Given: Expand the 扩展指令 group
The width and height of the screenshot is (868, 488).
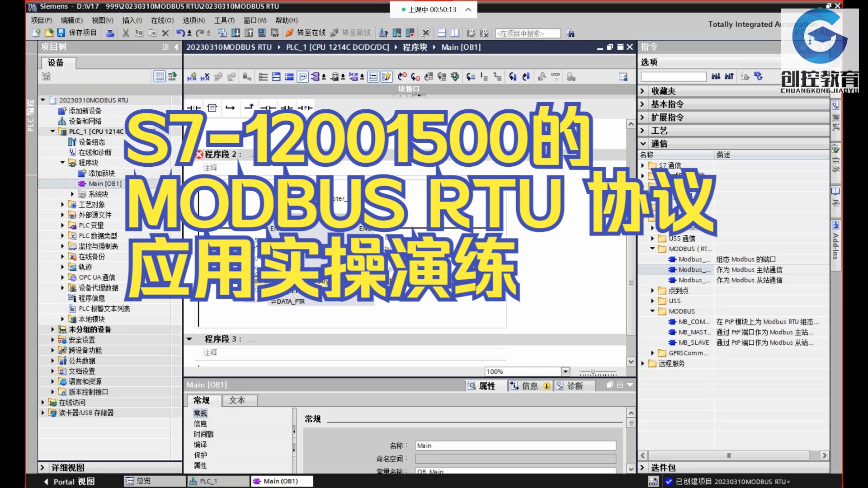Looking at the screenshot, I should point(642,117).
